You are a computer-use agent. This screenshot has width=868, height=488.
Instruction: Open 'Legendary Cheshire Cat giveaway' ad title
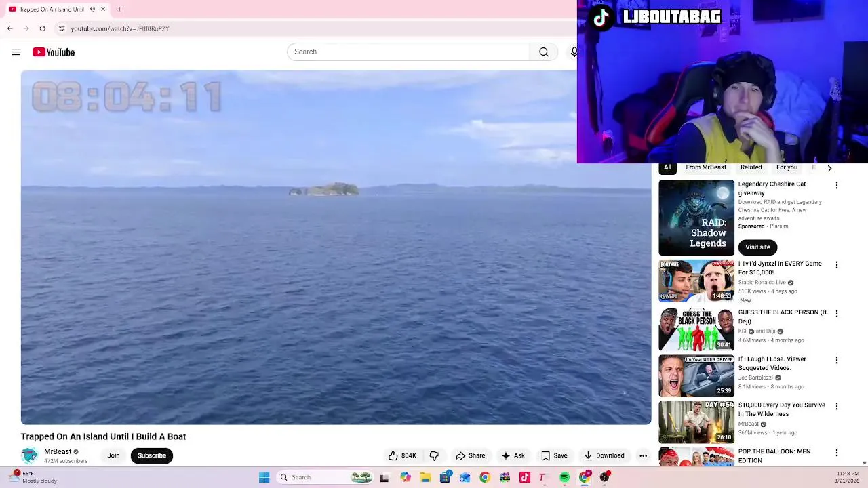pos(772,188)
